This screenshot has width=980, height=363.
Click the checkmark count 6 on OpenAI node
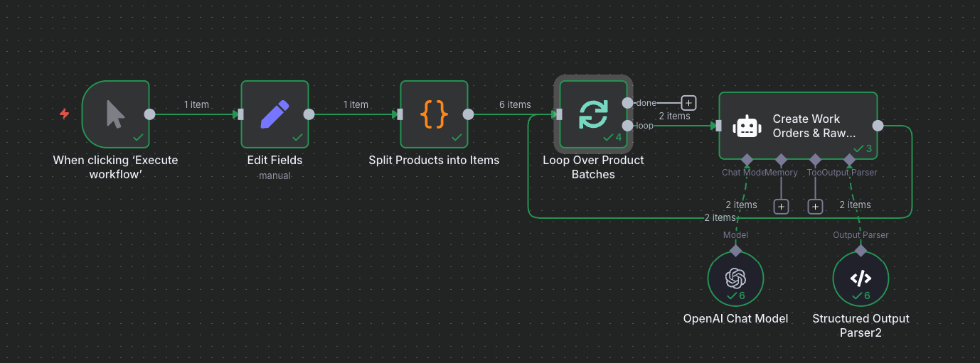pos(736,296)
